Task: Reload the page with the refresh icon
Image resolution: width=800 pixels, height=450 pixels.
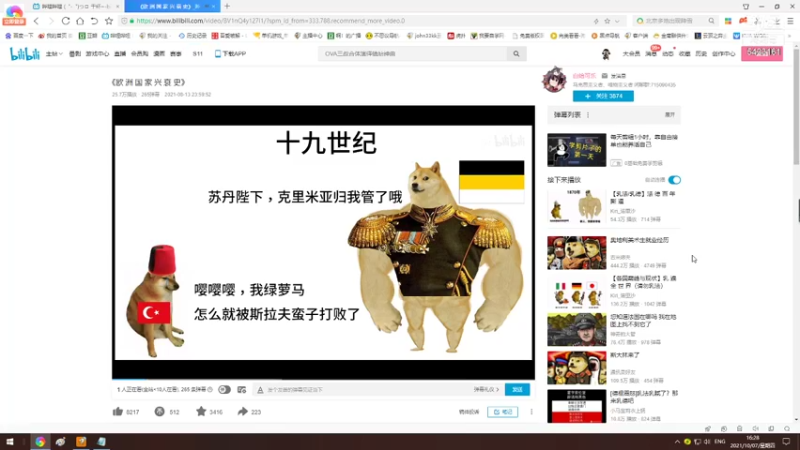Action: pos(66,21)
